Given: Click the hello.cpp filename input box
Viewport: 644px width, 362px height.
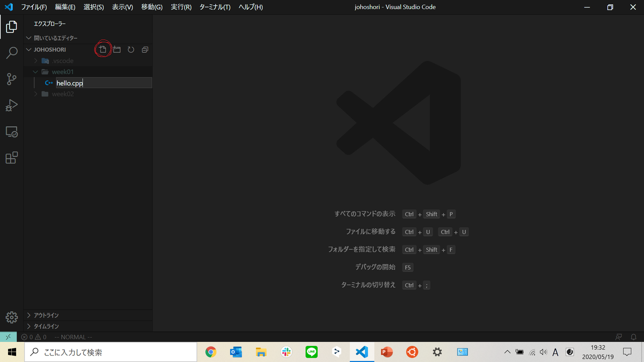Looking at the screenshot, I should coord(104,83).
